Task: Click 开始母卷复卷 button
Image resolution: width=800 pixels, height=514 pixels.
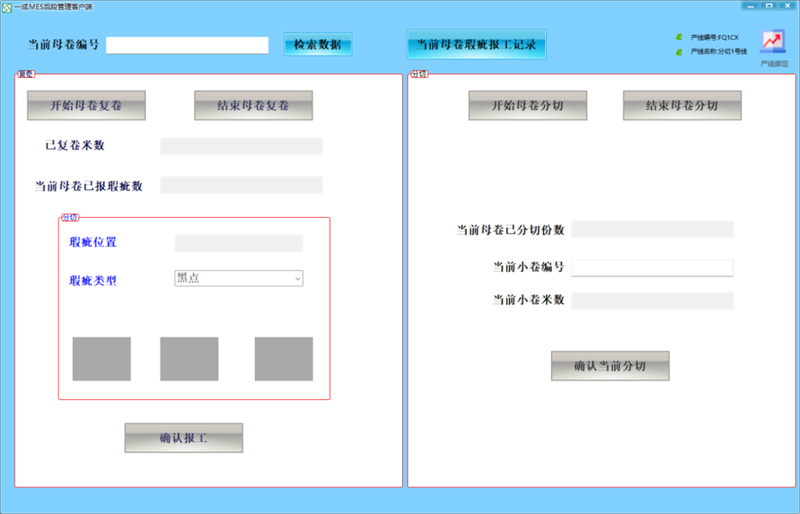Action: (86, 105)
